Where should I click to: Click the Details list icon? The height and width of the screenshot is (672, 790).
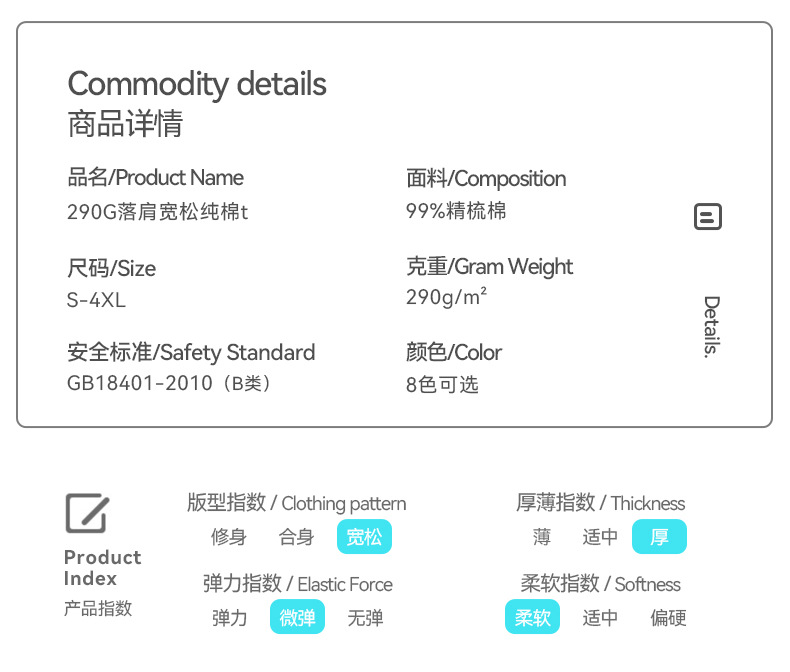[x=708, y=217]
